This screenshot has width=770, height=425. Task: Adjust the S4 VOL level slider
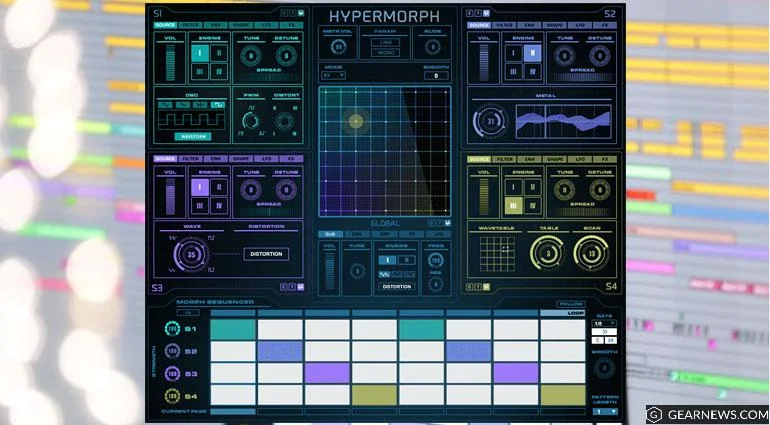pos(484,196)
